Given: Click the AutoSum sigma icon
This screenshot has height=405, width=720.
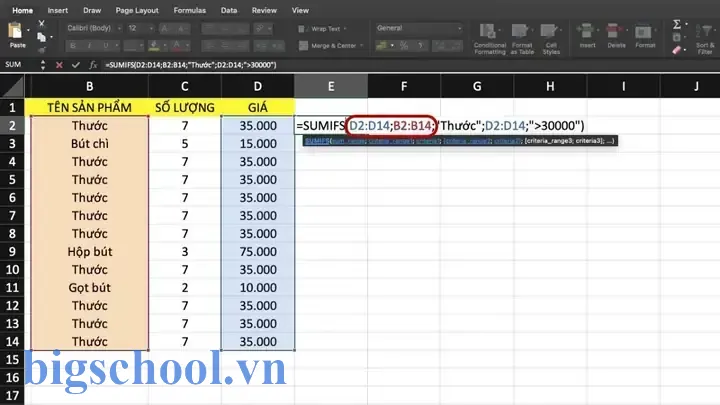Looking at the screenshot, I should coord(676,24).
